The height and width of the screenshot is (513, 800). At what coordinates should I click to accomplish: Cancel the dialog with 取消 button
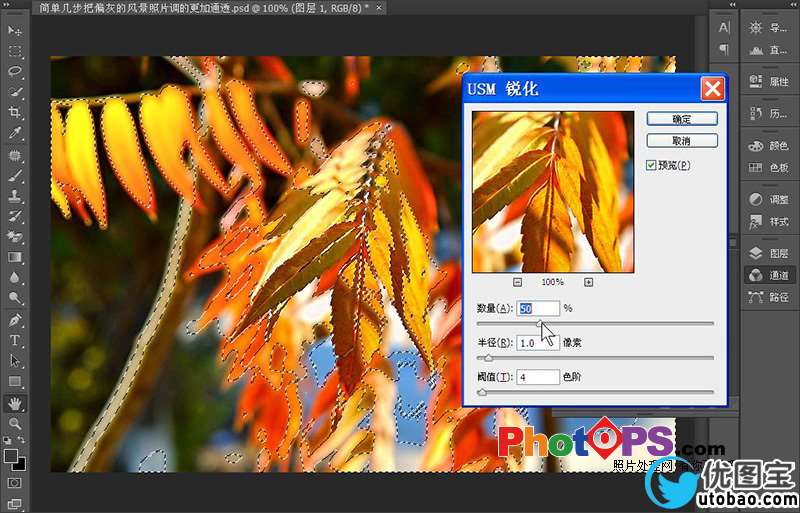tap(682, 141)
